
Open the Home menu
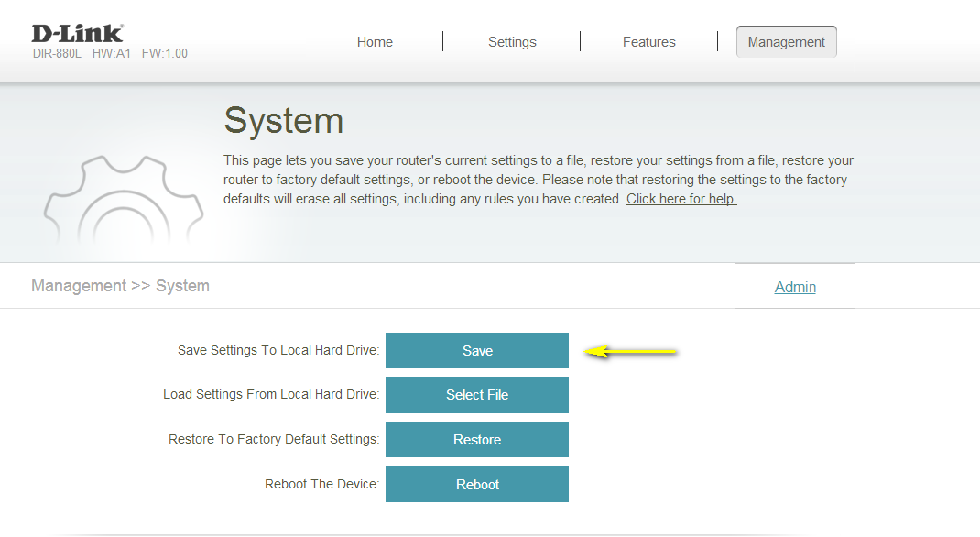click(x=375, y=42)
